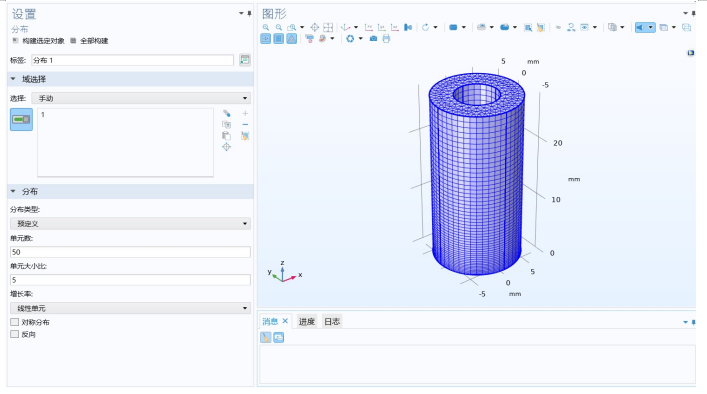This screenshot has width=707, height=394.
Task: Click the zoom to selection crosshair icon
Action: pyautogui.click(x=226, y=147)
